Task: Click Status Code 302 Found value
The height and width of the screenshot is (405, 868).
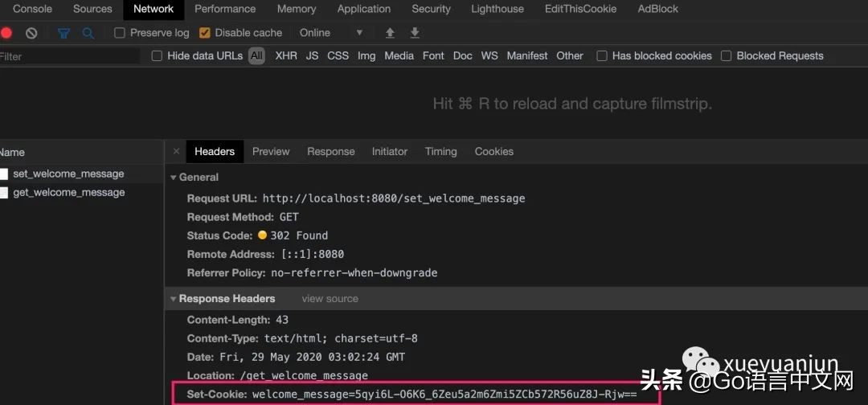Action: coord(299,235)
